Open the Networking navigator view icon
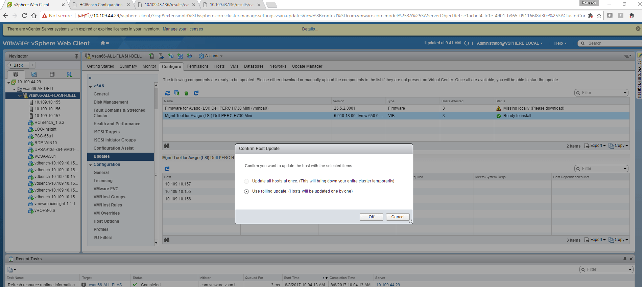 coord(69,74)
